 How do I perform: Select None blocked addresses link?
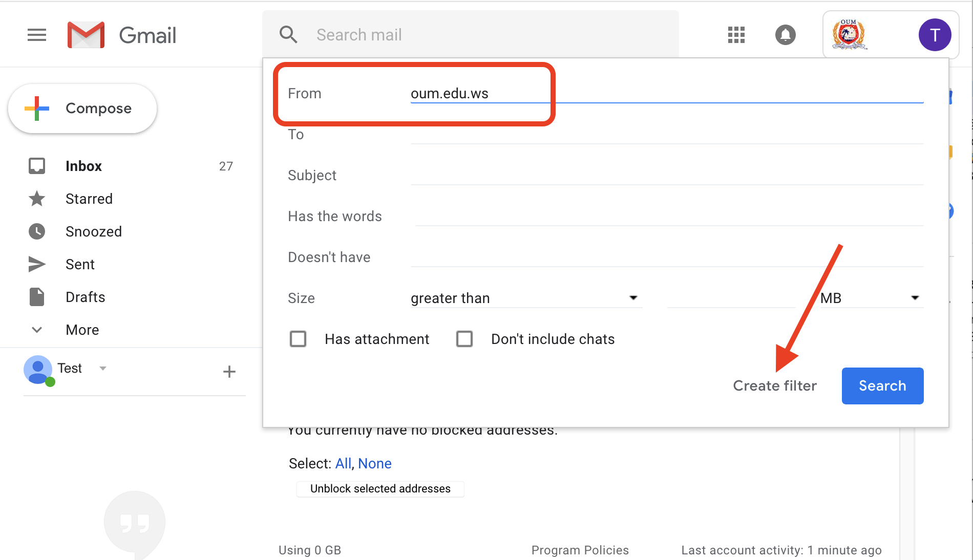375,463
